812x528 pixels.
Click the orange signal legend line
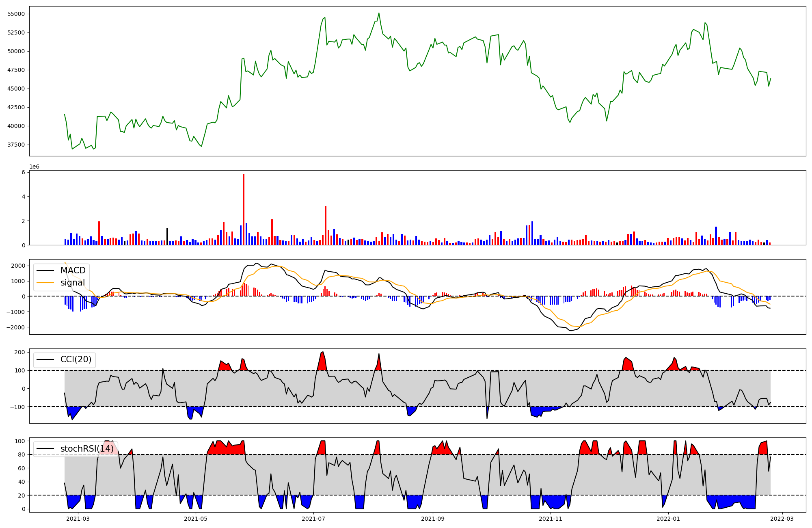(x=45, y=283)
